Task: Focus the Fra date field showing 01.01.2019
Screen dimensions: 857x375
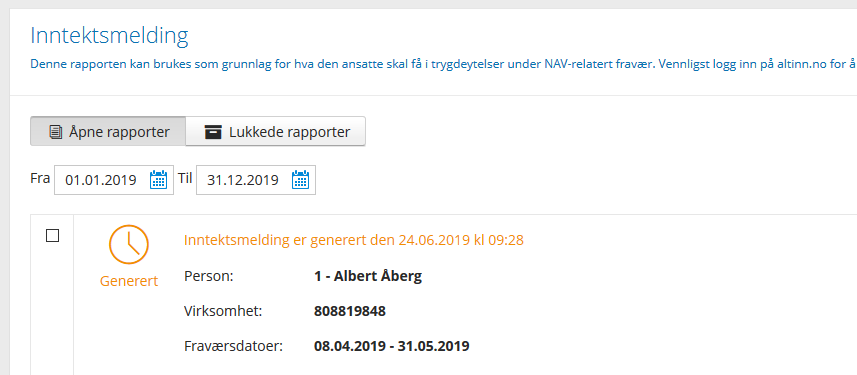Action: 114,180
